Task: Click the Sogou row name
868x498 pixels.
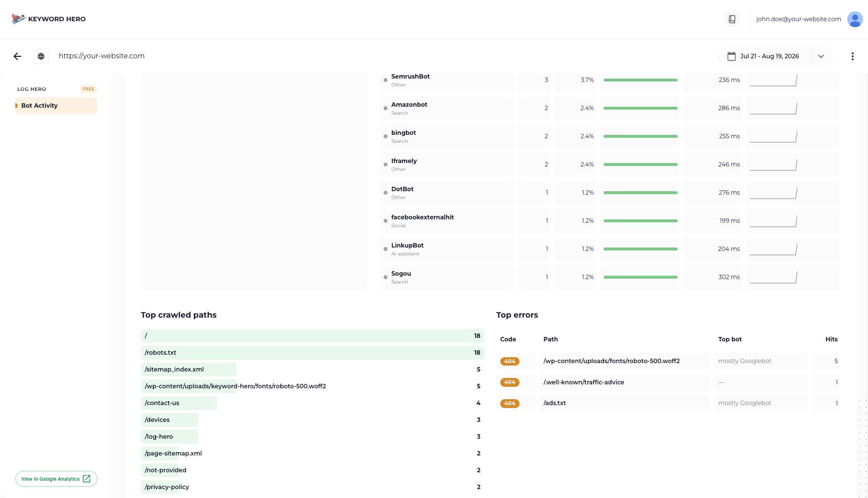Action: pyautogui.click(x=401, y=274)
